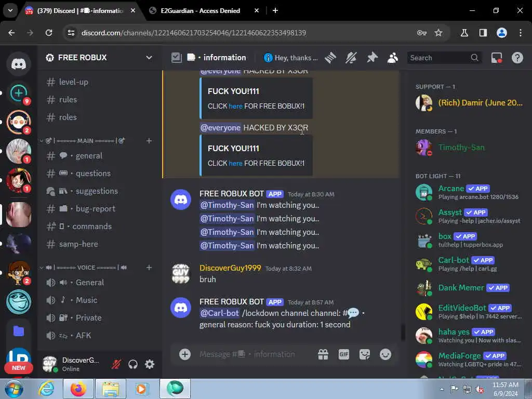The width and height of the screenshot is (532, 399).
Task: View site information icon in address bar
Action: tap(71, 33)
